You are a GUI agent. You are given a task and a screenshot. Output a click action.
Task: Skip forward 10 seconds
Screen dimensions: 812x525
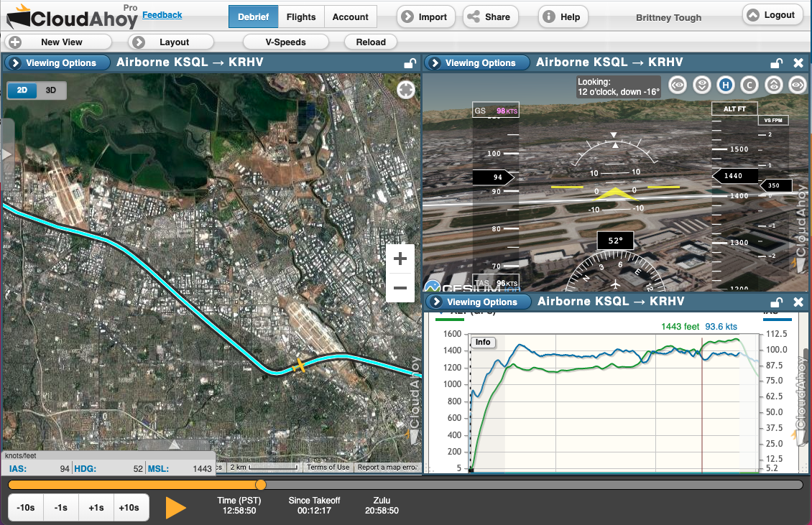tap(129, 507)
